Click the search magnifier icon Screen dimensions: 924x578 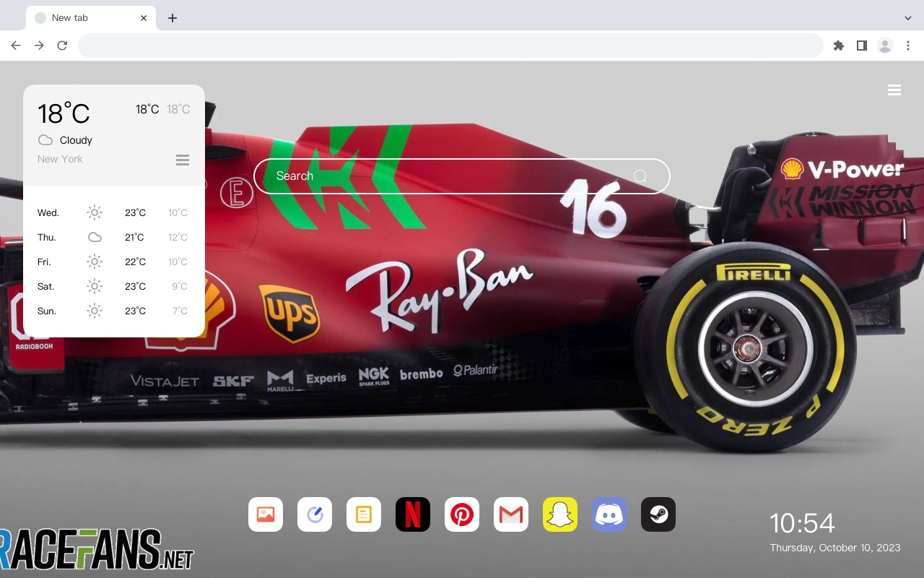tap(640, 176)
